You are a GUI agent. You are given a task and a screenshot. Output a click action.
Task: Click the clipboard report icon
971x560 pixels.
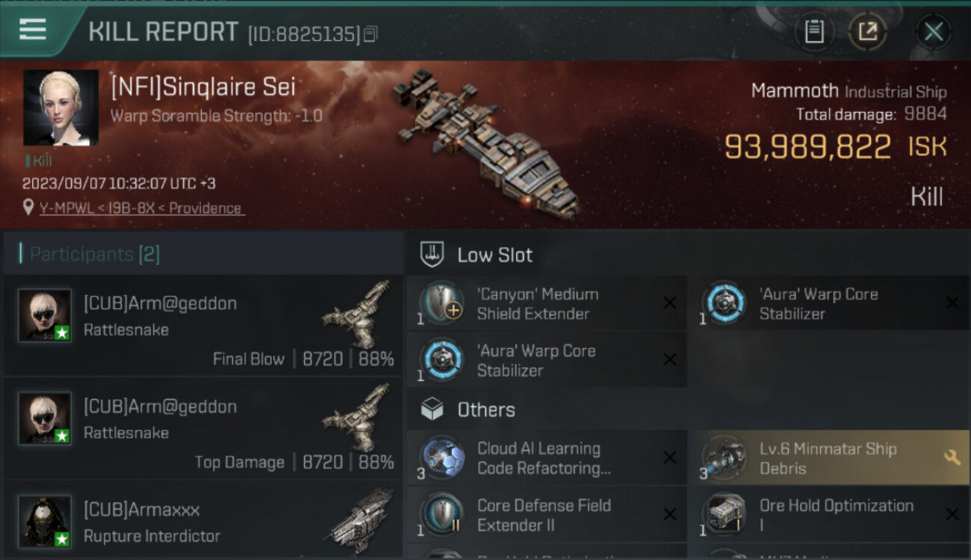813,31
